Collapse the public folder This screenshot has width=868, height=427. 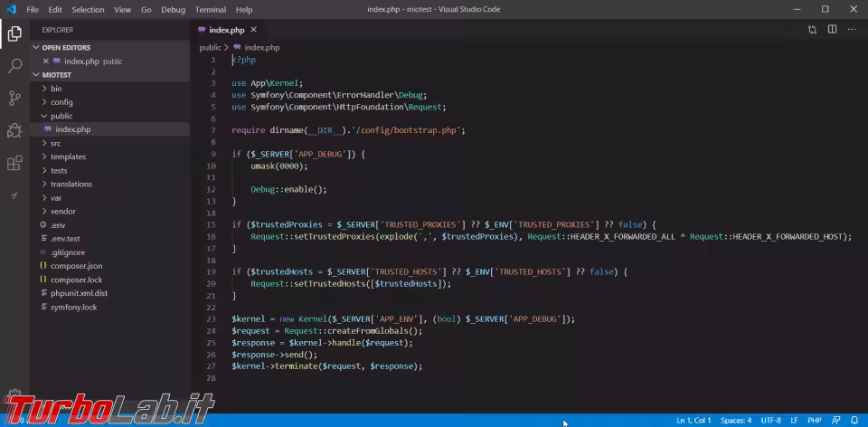tap(61, 116)
